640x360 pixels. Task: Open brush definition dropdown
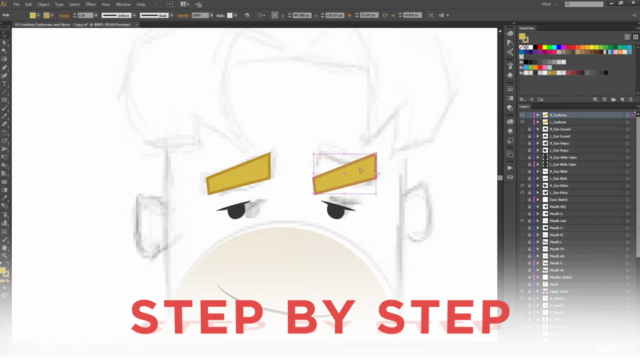click(171, 16)
